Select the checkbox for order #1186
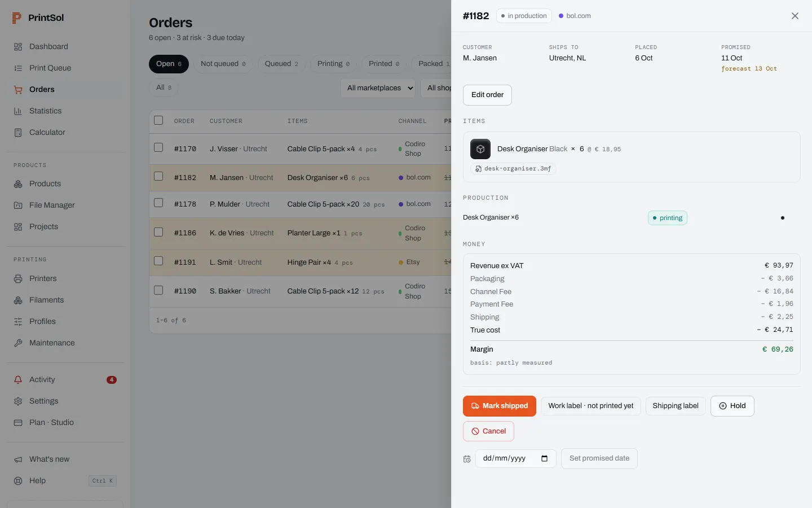This screenshot has height=508, width=812. (x=158, y=232)
